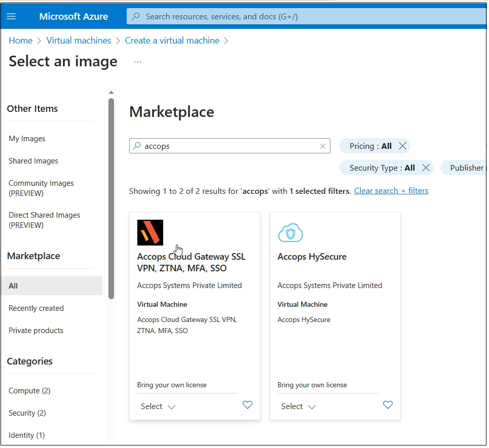This screenshot has width=489, height=448.
Task: Open Recently created marketplace items
Action: [36, 309]
